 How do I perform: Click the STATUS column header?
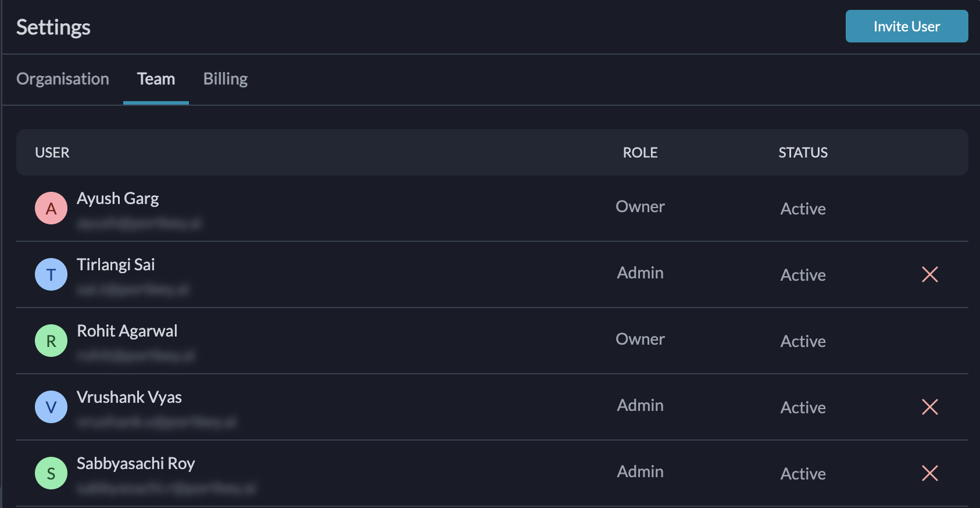(x=803, y=153)
